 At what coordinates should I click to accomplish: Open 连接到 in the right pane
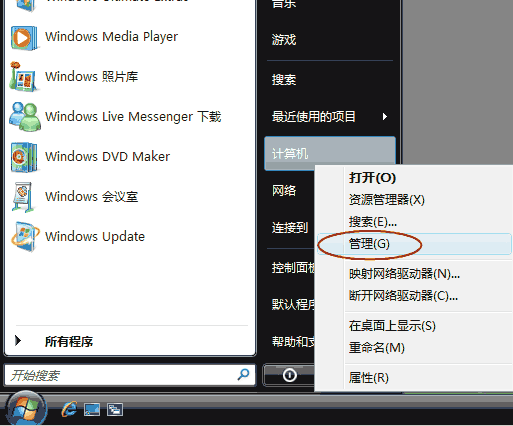pyautogui.click(x=290, y=228)
